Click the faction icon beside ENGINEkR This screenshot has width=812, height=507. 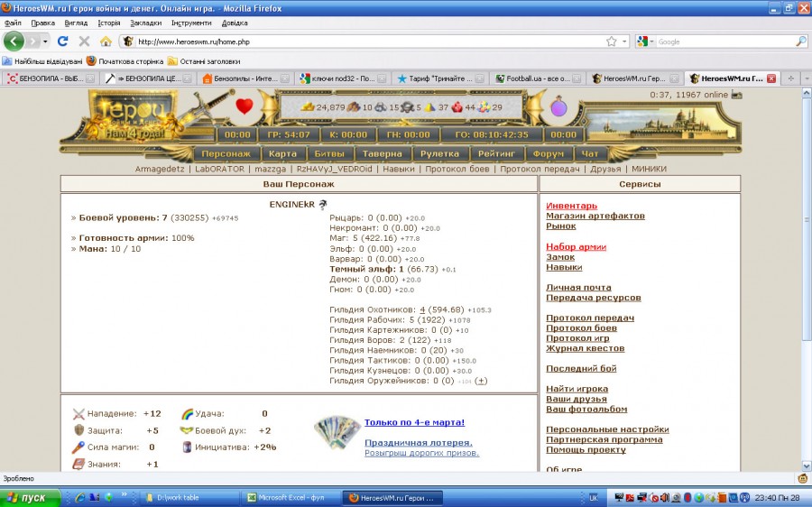[x=323, y=205]
